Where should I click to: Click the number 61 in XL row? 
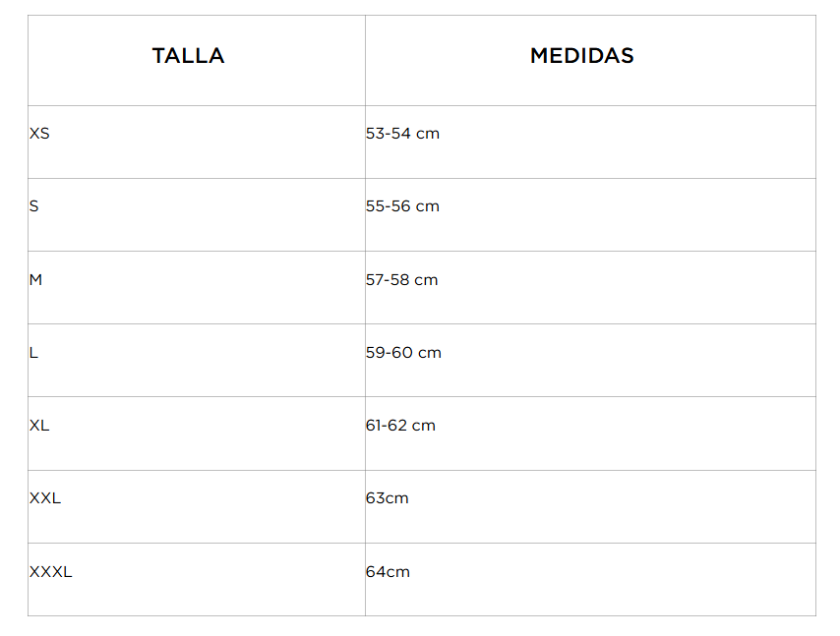coord(374,426)
